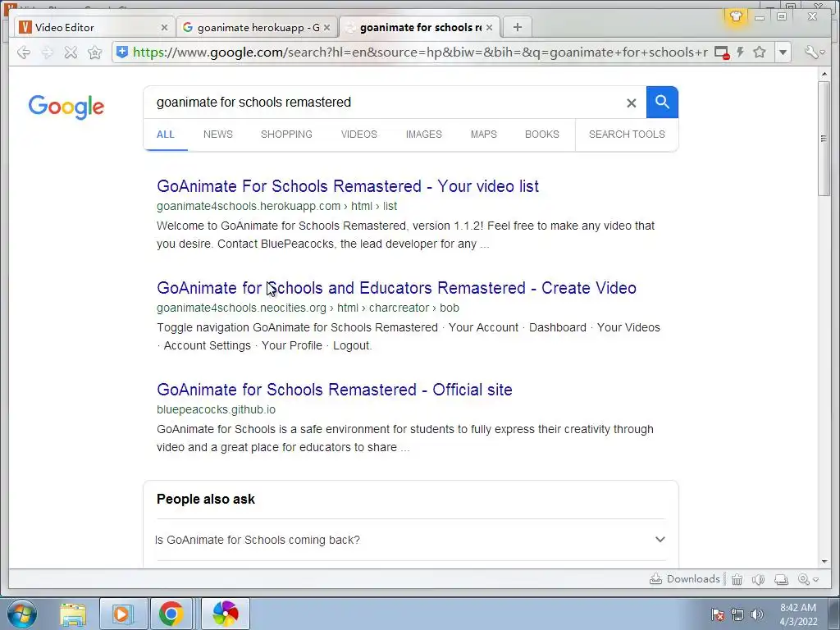The width and height of the screenshot is (840, 630).
Task: Open a new tab with plus button
Action: tap(517, 27)
